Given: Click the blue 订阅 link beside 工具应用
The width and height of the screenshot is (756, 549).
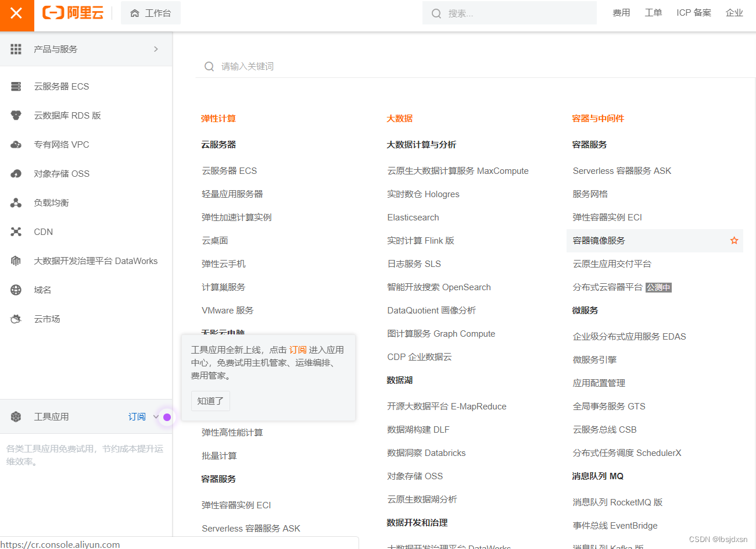Looking at the screenshot, I should [137, 417].
